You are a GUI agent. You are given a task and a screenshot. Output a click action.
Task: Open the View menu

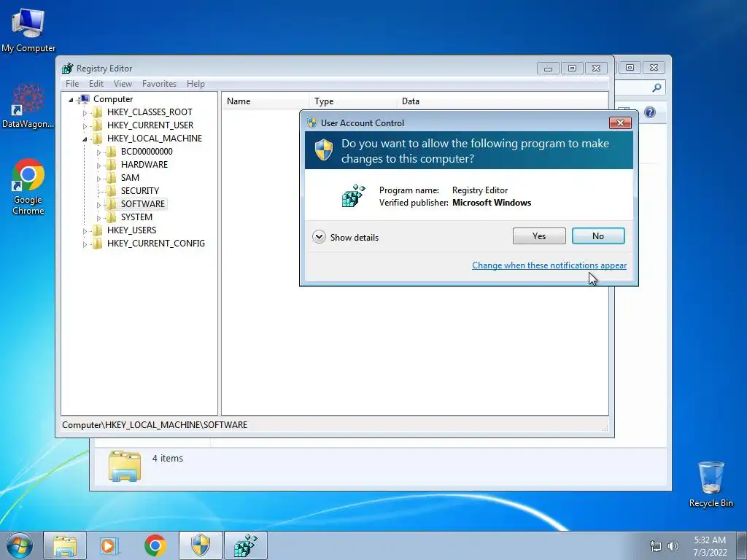[123, 84]
